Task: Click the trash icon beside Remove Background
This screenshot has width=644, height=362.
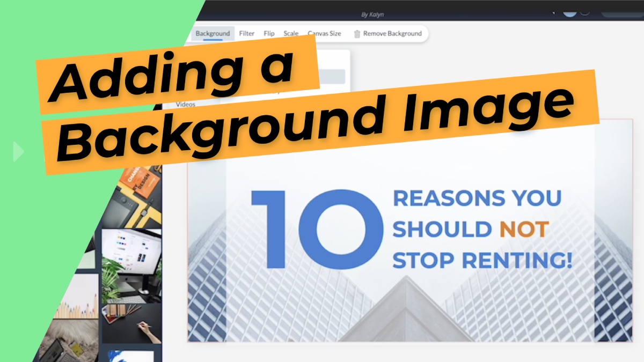Action: pyautogui.click(x=357, y=33)
